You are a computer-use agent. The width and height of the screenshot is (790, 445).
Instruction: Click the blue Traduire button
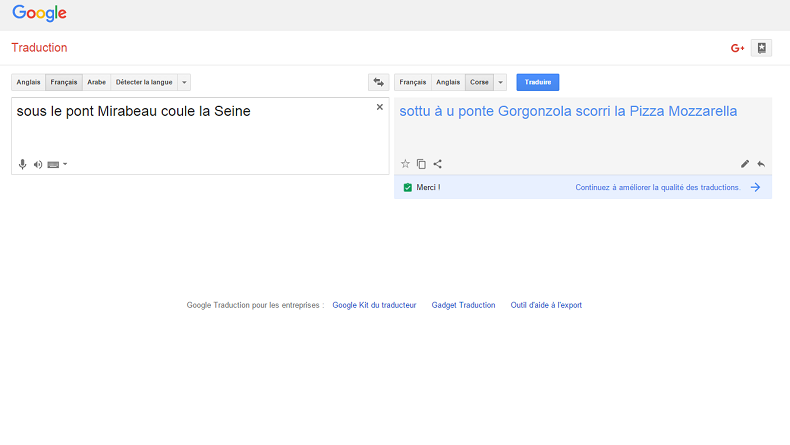click(x=538, y=82)
